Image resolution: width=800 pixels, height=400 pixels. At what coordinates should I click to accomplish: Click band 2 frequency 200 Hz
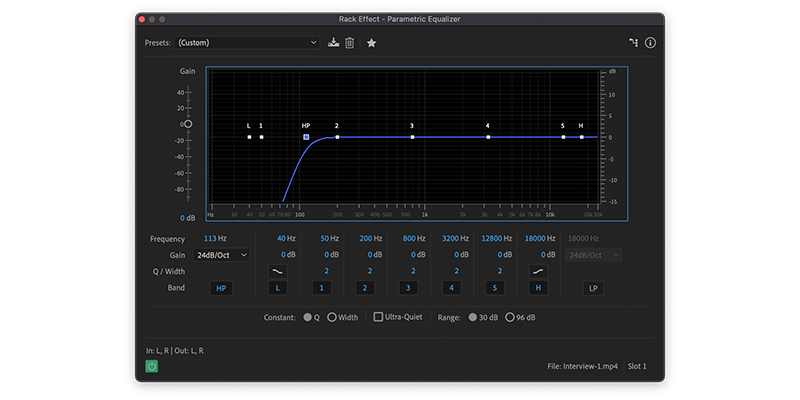[371, 238]
